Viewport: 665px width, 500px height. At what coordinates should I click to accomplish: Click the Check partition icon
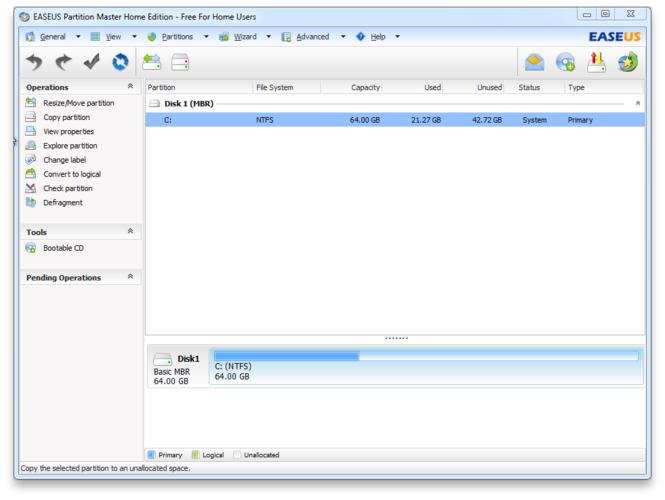(31, 188)
